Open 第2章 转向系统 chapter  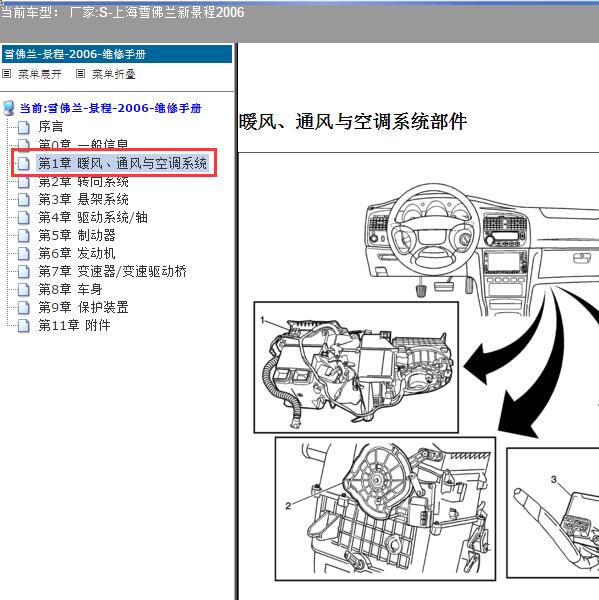(x=83, y=182)
